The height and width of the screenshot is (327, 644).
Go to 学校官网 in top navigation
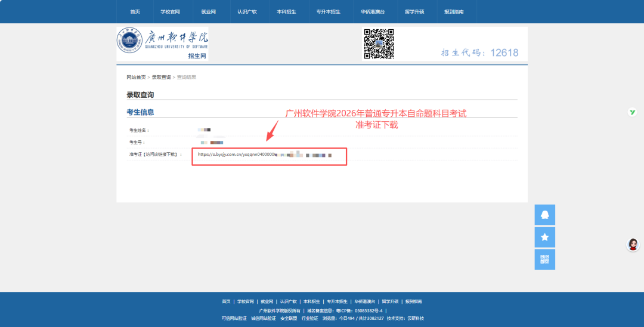tap(170, 12)
